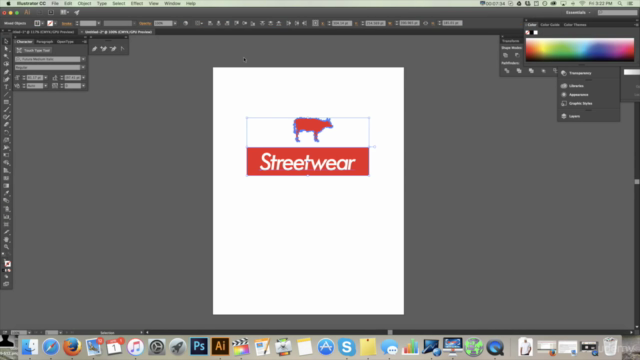This screenshot has height=360, width=640.
Task: Click Trim pathfinder icon
Action: (519, 71)
